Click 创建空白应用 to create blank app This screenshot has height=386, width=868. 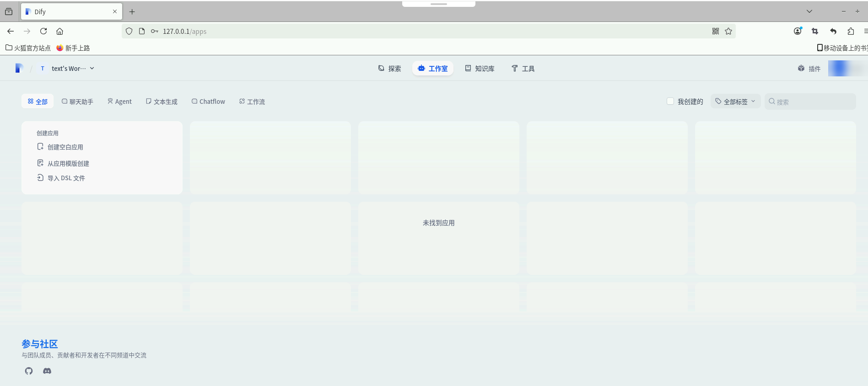click(60, 147)
